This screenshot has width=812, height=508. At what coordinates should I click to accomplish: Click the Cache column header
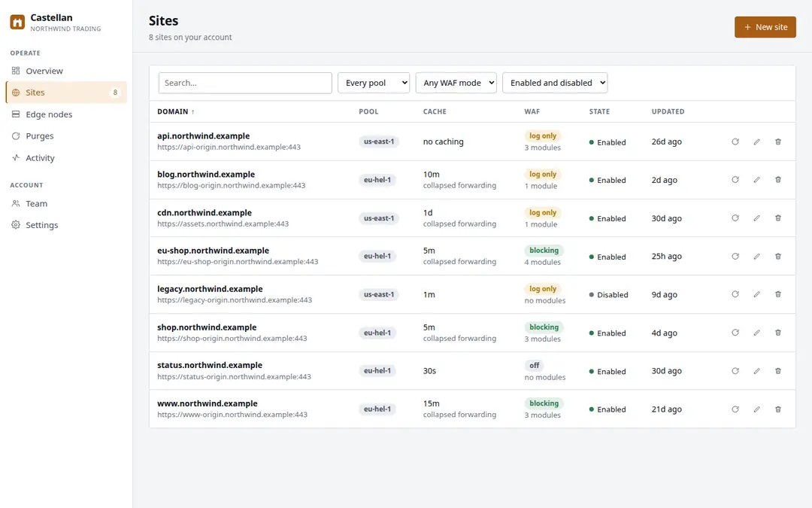point(435,111)
